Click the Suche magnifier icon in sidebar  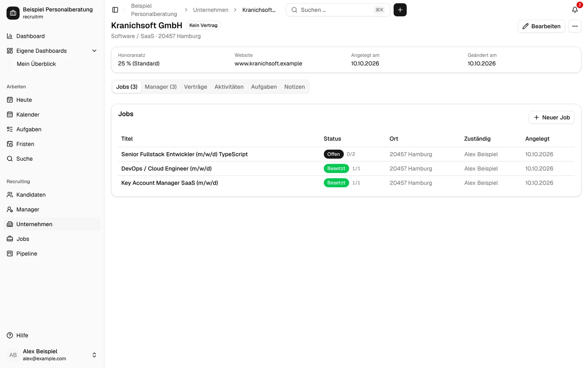(x=10, y=159)
